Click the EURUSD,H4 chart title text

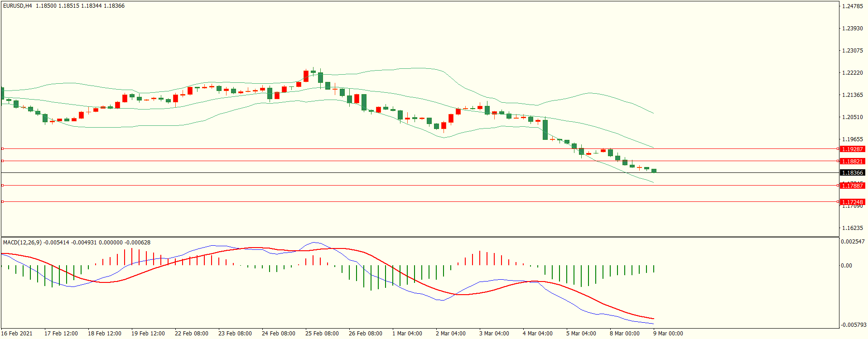pyautogui.click(x=18, y=6)
